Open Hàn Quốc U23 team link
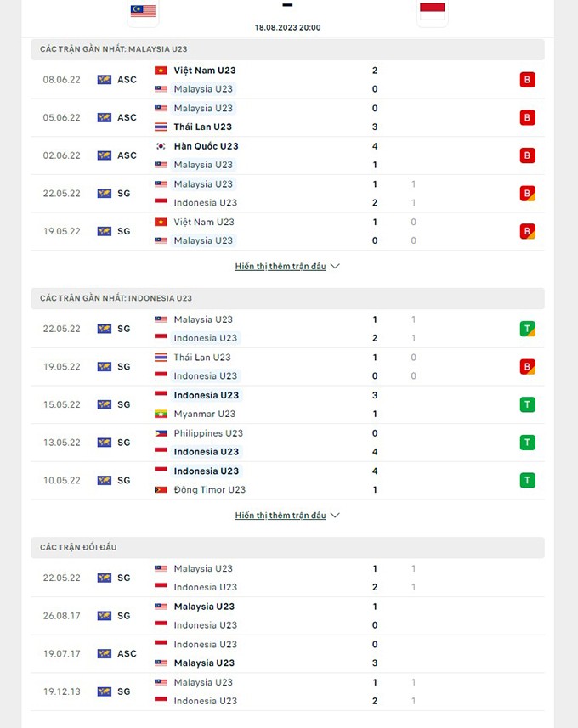The height and width of the screenshot is (728, 578). point(206,146)
